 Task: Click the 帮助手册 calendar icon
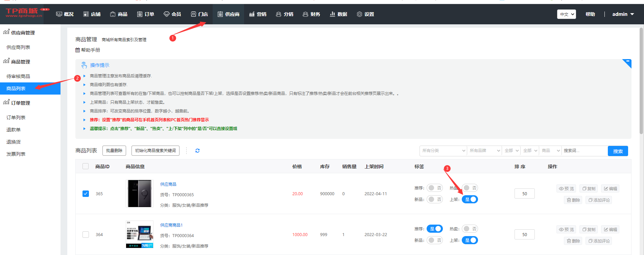pos(77,50)
